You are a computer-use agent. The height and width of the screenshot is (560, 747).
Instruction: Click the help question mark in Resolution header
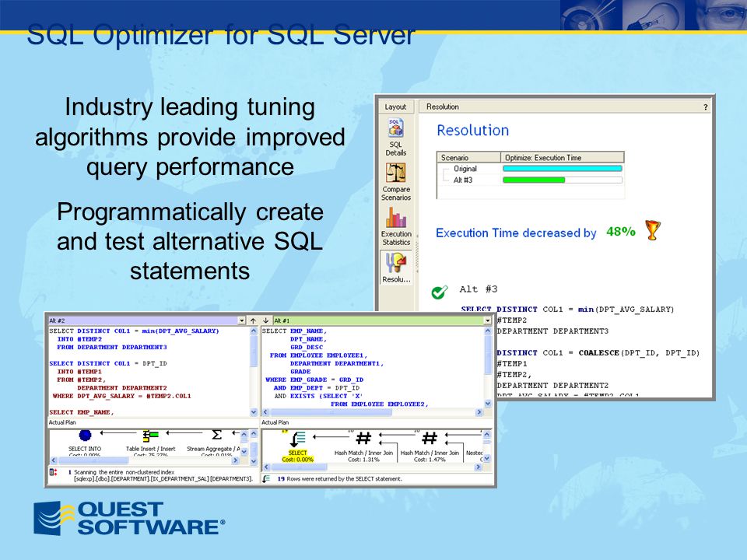[706, 107]
